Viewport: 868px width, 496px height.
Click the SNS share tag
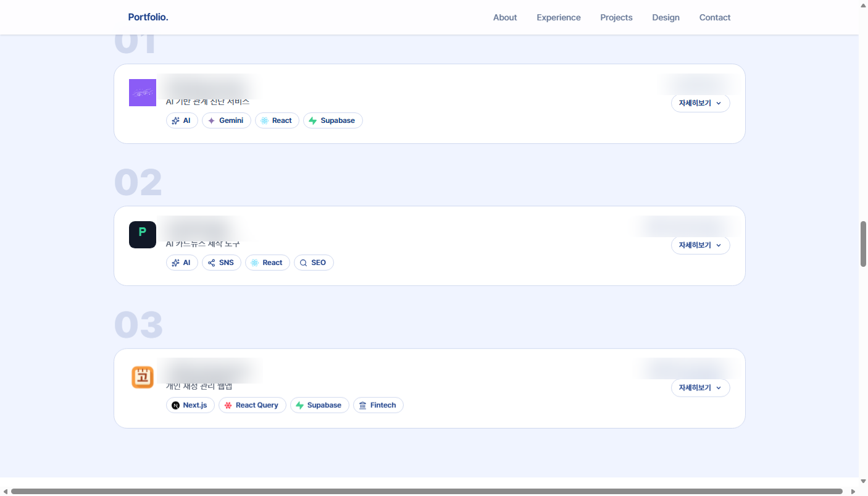[221, 263]
